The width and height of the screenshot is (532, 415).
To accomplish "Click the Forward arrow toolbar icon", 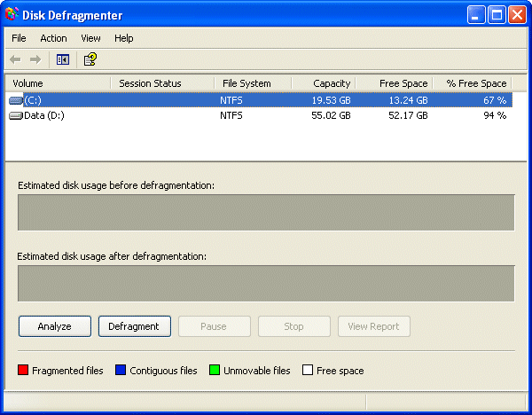I will point(35,59).
